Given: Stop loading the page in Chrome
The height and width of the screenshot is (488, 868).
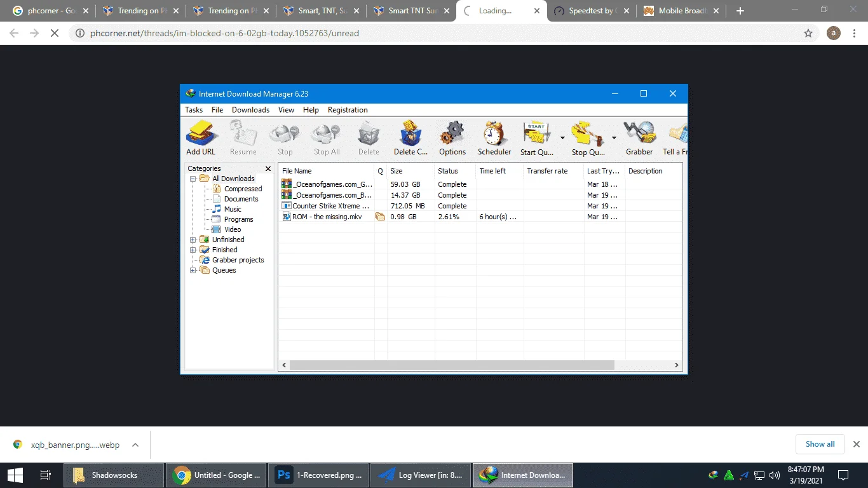Looking at the screenshot, I should coord(55,33).
